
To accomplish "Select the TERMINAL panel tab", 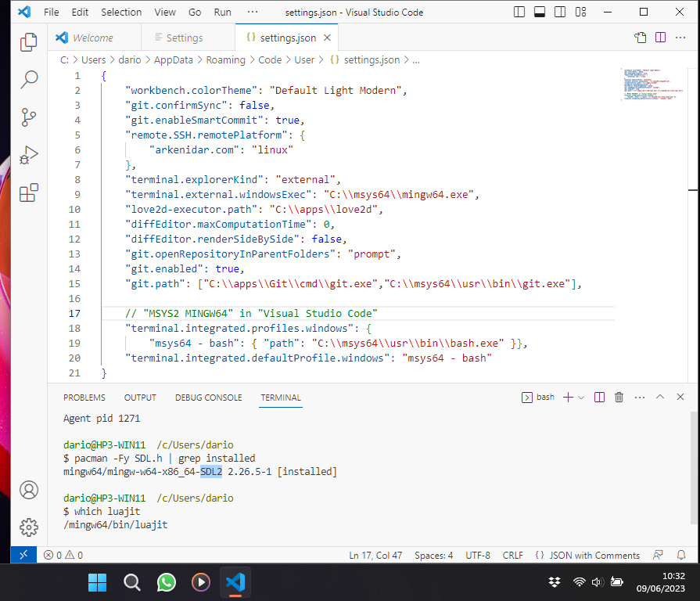I will pos(281,398).
